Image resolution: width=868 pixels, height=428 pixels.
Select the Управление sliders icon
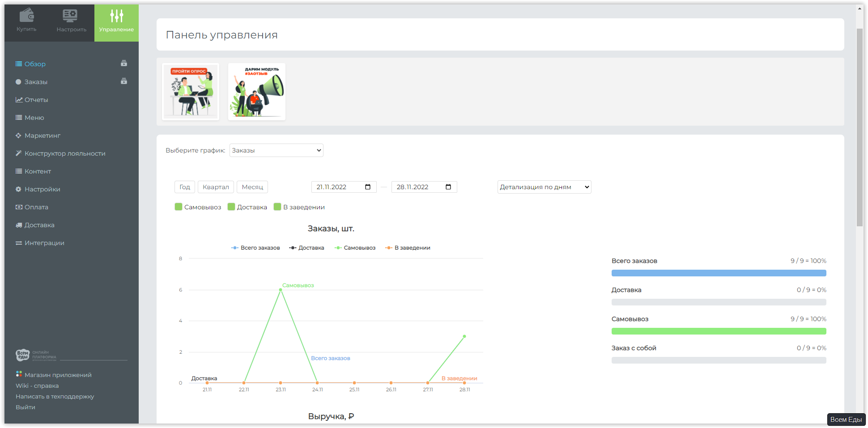pyautogui.click(x=116, y=16)
